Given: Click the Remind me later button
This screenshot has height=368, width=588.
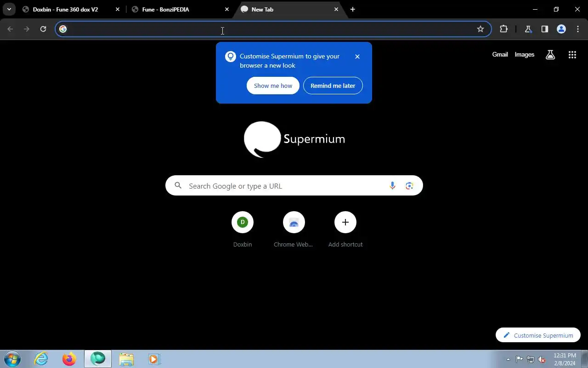Looking at the screenshot, I should [333, 86].
